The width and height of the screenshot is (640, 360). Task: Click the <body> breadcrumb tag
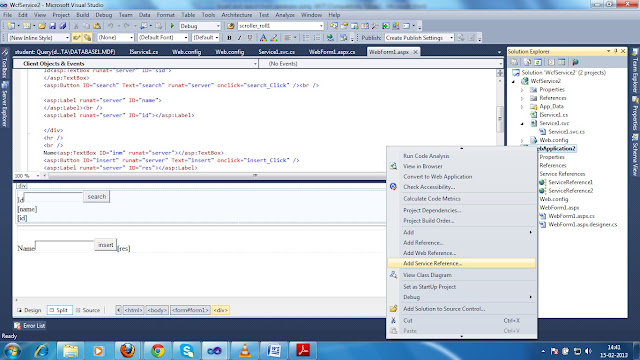tap(157, 310)
